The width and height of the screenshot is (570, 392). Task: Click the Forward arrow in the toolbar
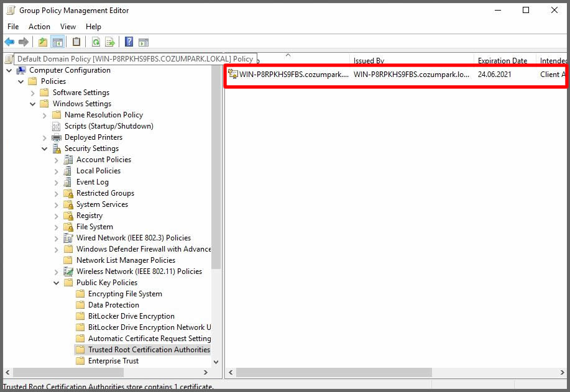click(x=23, y=42)
